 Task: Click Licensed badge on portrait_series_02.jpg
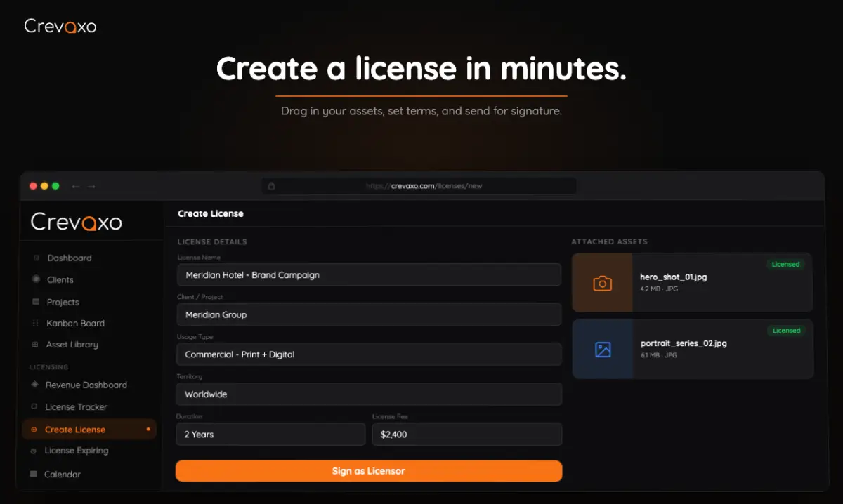coord(786,331)
